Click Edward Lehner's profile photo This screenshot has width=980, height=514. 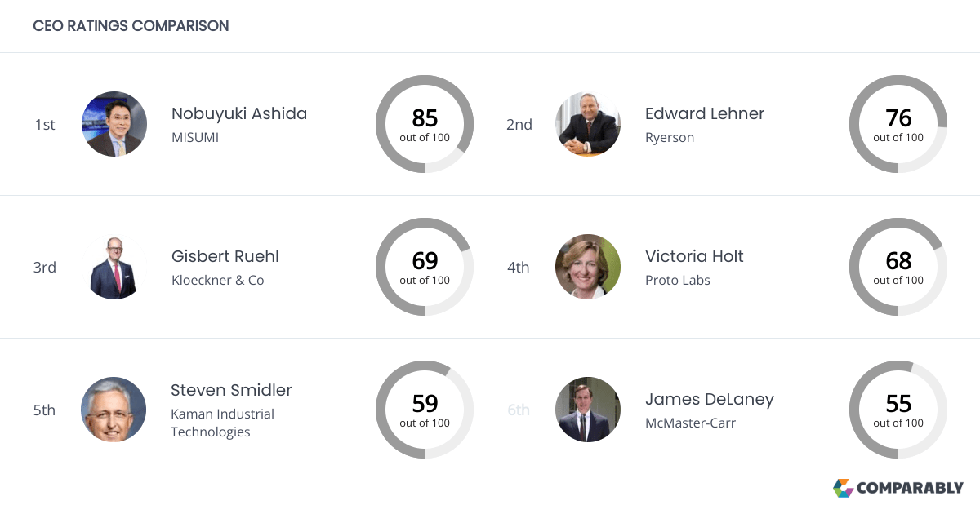(x=588, y=124)
